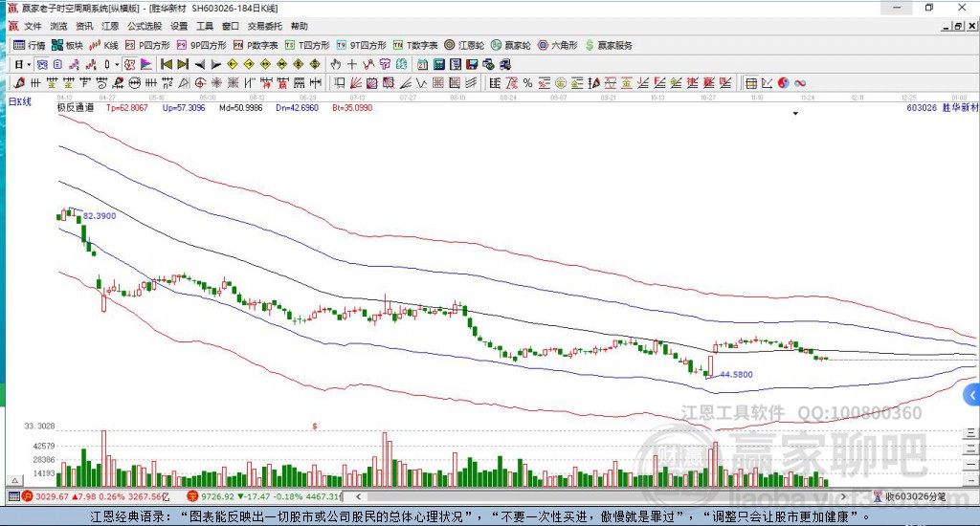Select the red pencil drawing tool
The height and width of the screenshot is (526, 980).
19,82
